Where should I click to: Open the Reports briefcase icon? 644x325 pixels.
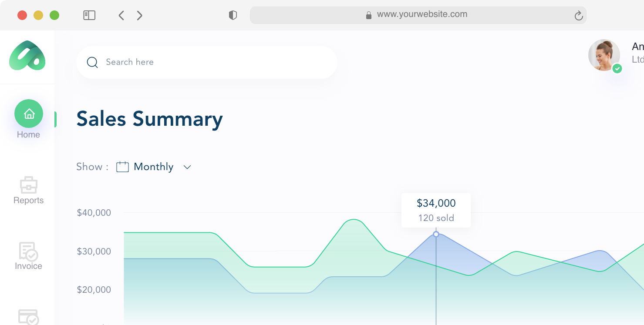(x=29, y=185)
